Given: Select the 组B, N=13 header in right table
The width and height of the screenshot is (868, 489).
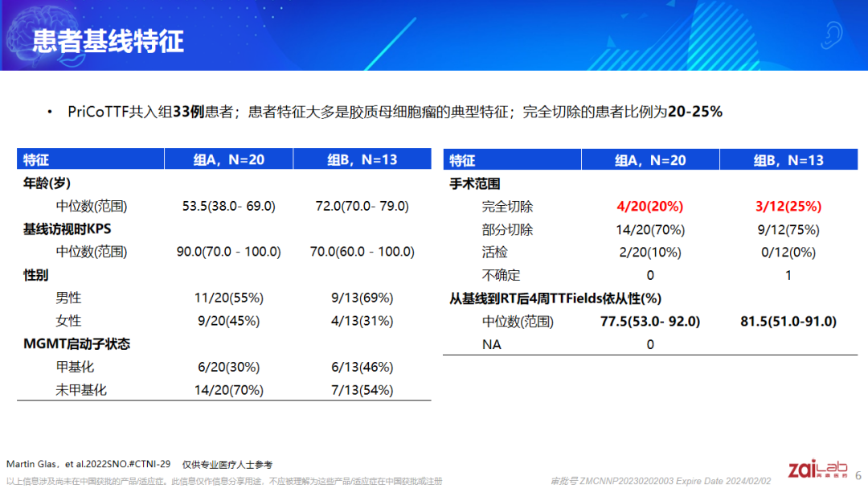Looking at the screenshot, I should [x=788, y=158].
